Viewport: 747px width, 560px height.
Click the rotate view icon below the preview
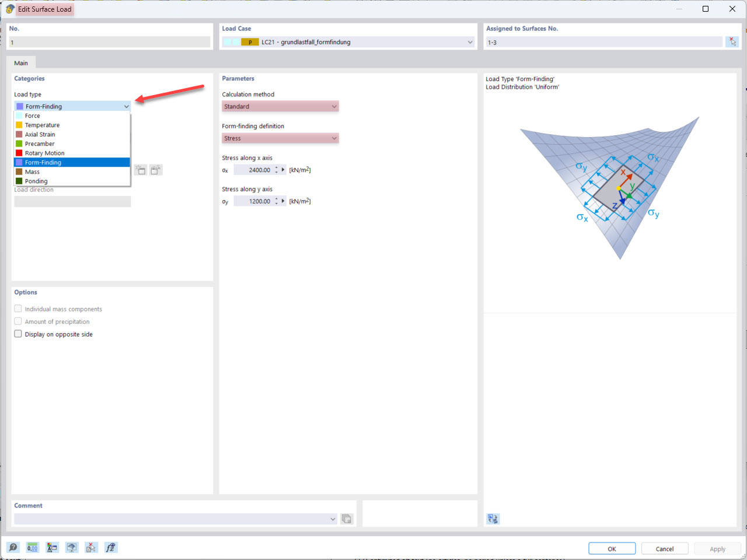[493, 519]
